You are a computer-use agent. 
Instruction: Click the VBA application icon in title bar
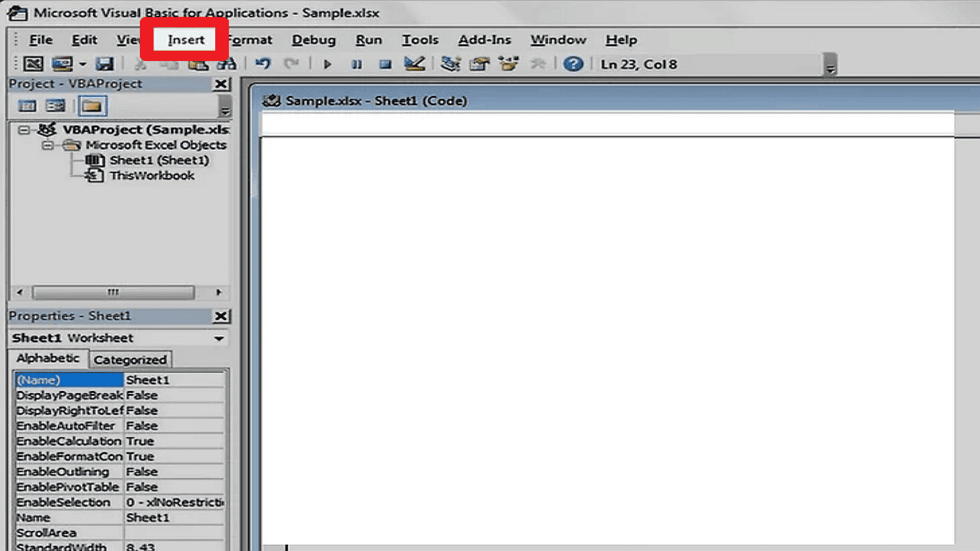click(17, 13)
